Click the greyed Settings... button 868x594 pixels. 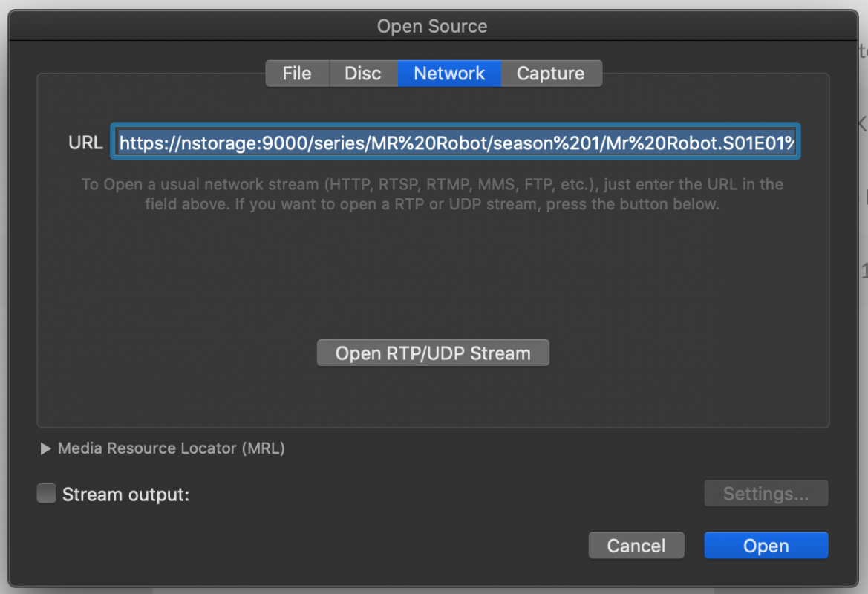coord(766,494)
